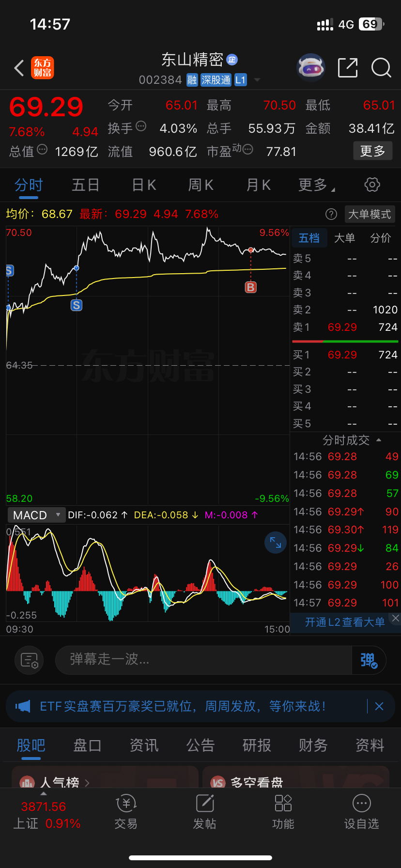Tap the robot assistant avatar icon
Screen dimensions: 401x868
(310, 68)
